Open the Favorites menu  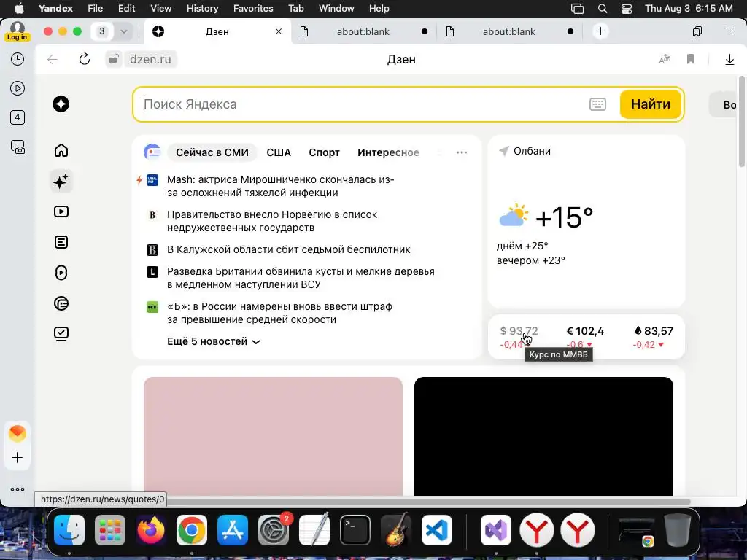(253, 9)
